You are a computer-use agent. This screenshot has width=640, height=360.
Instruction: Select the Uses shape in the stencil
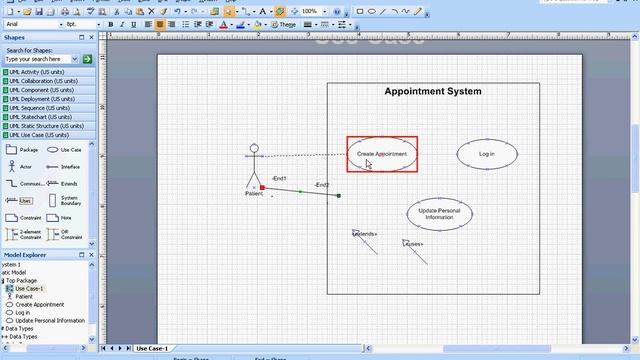(19, 200)
